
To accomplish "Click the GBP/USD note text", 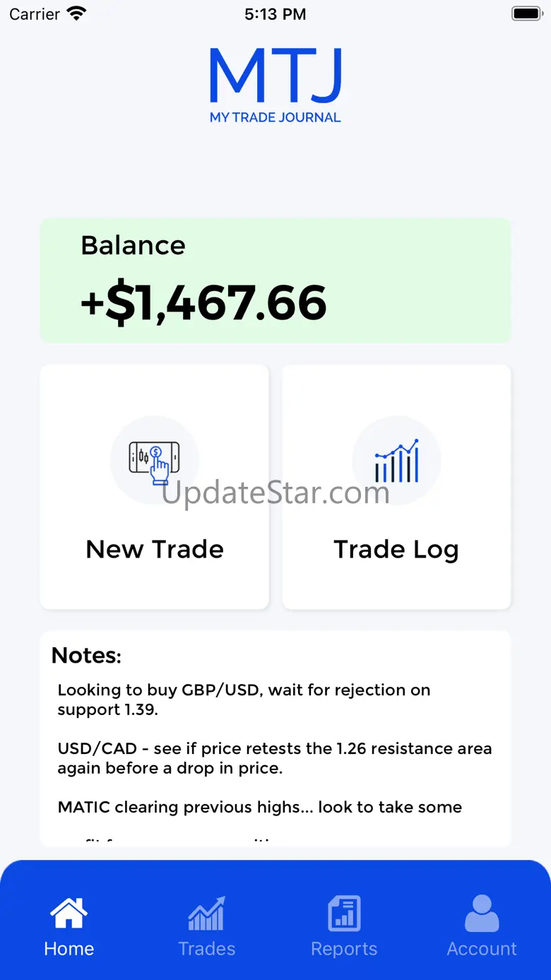I will tap(244, 699).
